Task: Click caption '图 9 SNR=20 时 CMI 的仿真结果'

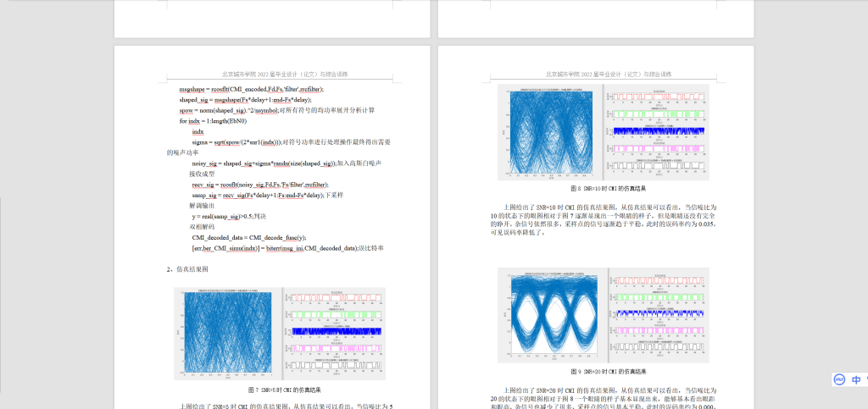Action: pos(609,372)
